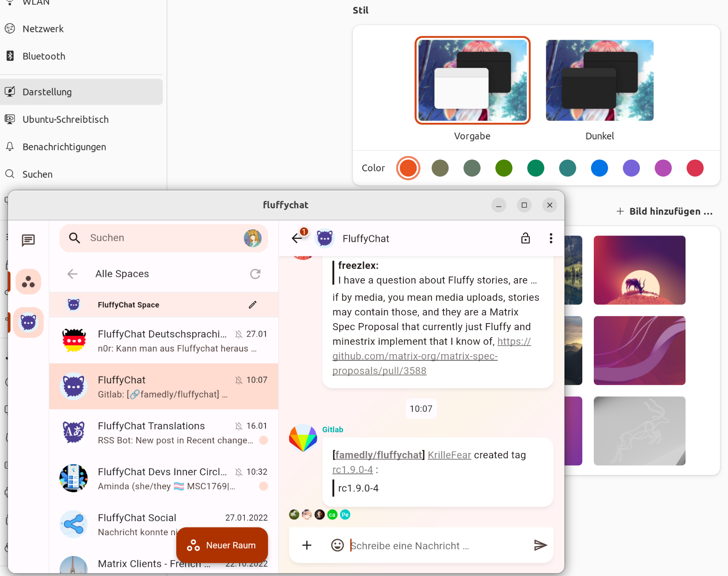Edit FluffyChat Space with the pencil icon
The image size is (728, 576).
click(x=253, y=305)
